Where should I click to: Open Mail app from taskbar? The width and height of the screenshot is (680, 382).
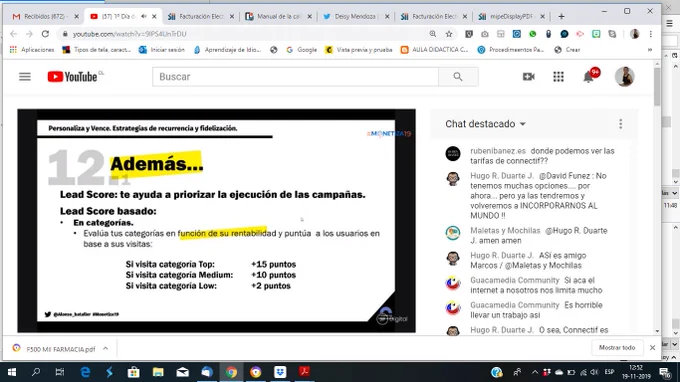(x=183, y=372)
